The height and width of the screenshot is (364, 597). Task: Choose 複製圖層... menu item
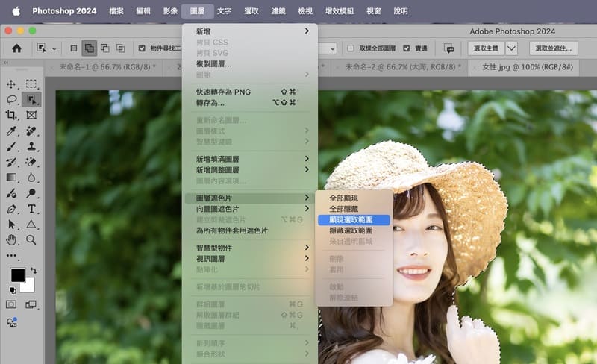pos(250,64)
